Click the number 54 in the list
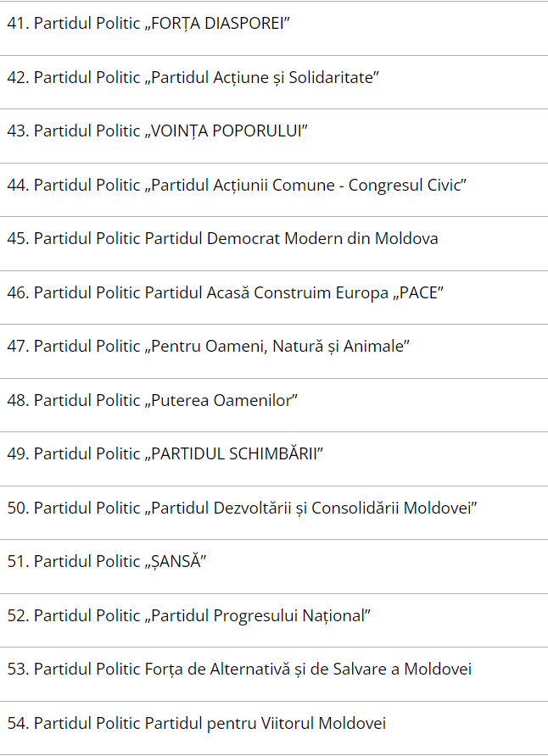 pos(17,723)
